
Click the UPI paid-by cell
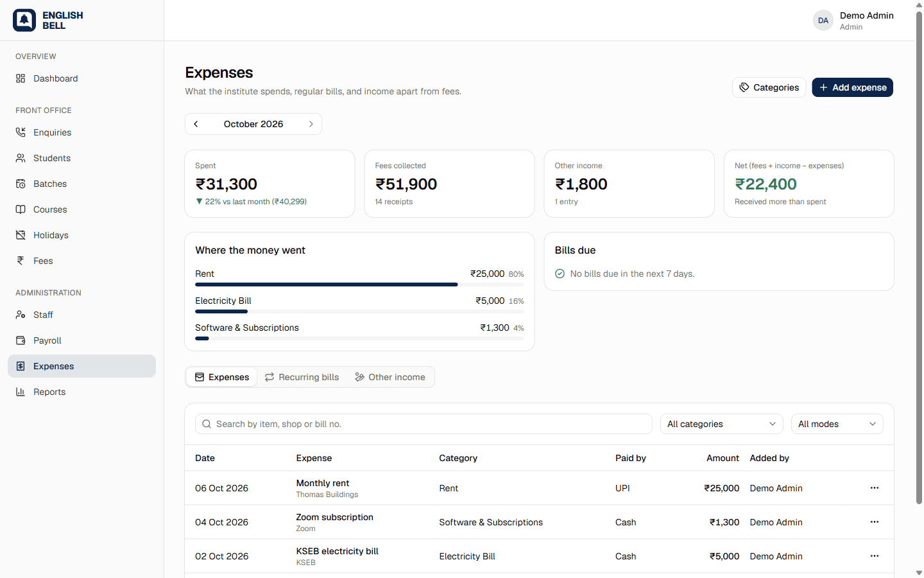(622, 488)
